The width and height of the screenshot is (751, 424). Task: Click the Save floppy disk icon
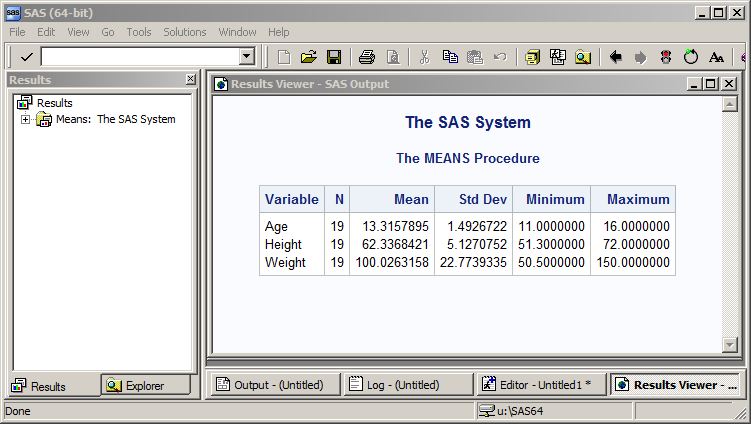(334, 57)
